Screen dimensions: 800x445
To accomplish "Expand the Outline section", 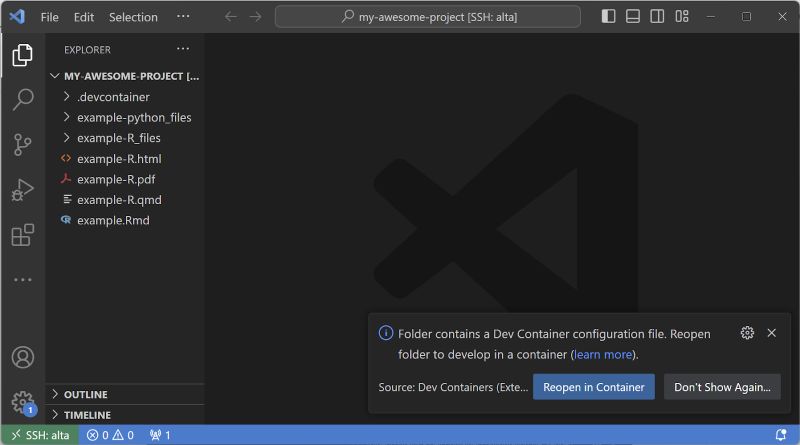I will pyautogui.click(x=125, y=394).
